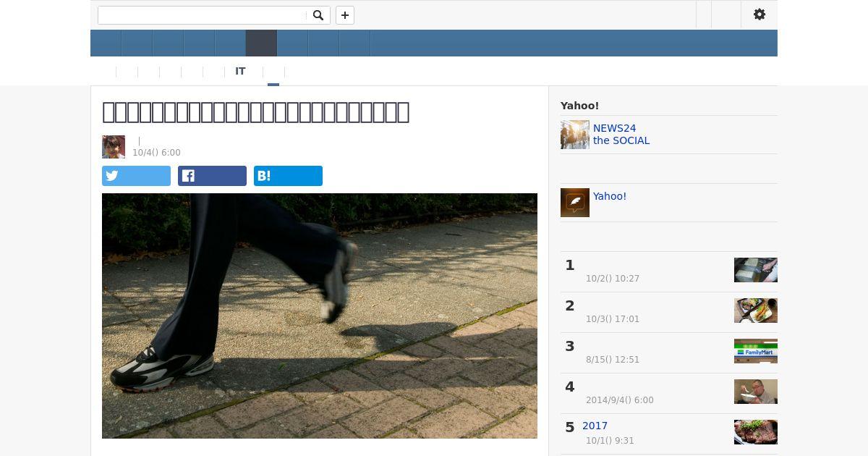Screen dimensions: 868x456
Task: Click the 10/3 17:01 ranking date
Action: pyautogui.click(x=613, y=319)
